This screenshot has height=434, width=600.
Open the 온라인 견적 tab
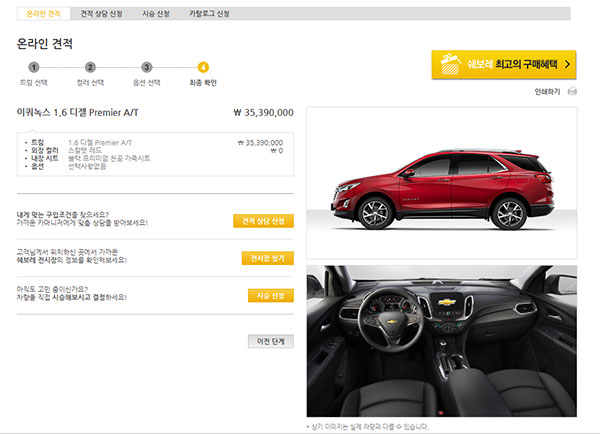[43, 14]
